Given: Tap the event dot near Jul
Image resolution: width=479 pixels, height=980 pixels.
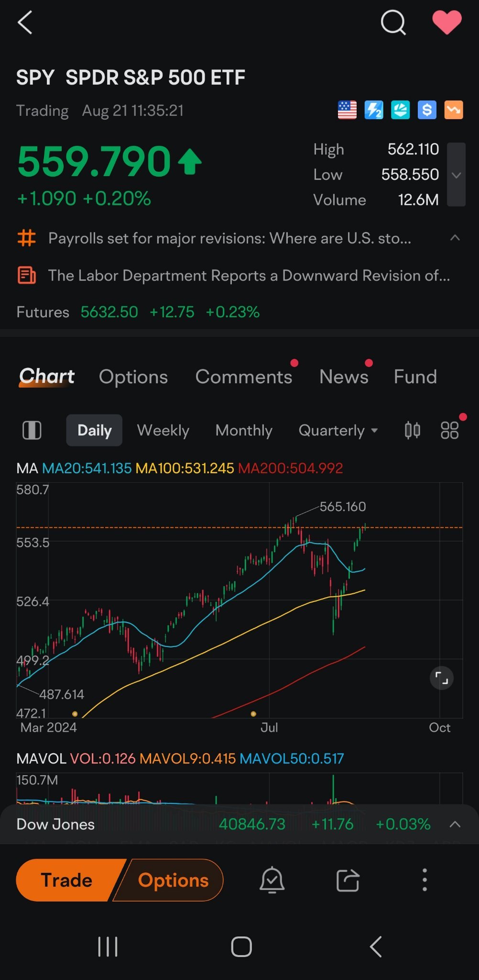Looking at the screenshot, I should coord(253,713).
